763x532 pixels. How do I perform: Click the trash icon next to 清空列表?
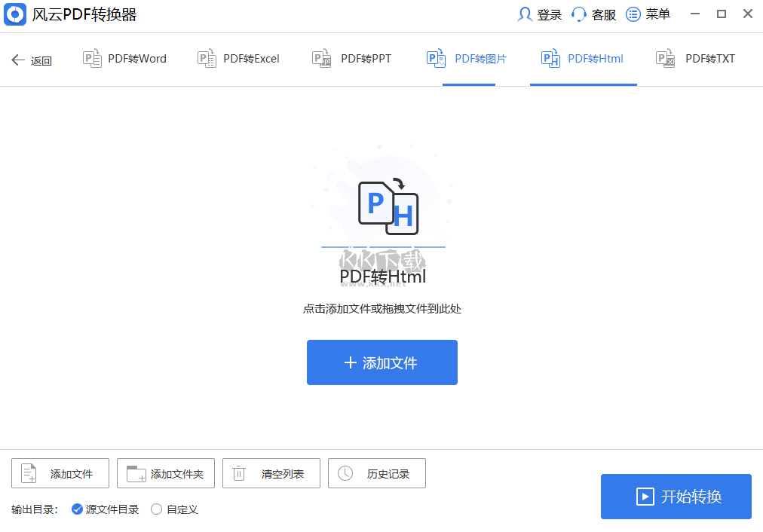pyautogui.click(x=239, y=473)
